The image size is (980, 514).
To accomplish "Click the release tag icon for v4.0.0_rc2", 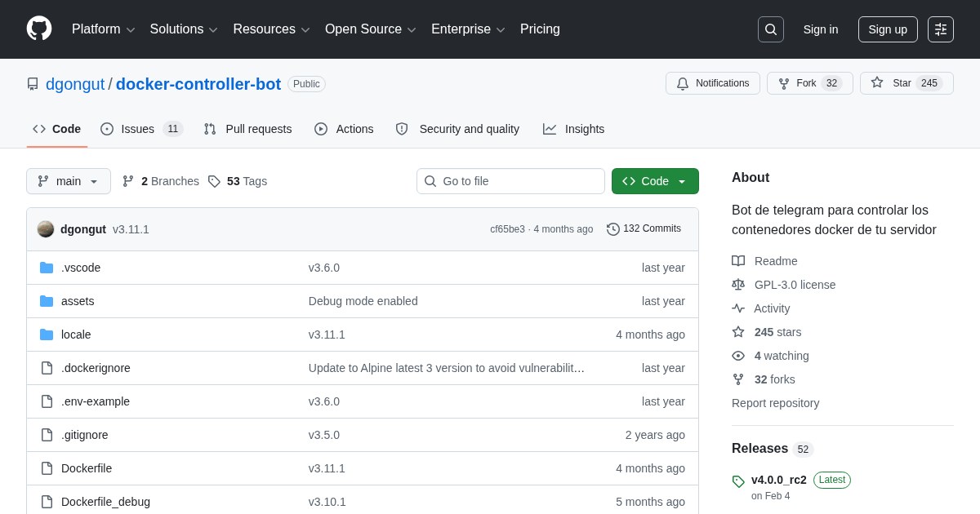I will pyautogui.click(x=738, y=481).
